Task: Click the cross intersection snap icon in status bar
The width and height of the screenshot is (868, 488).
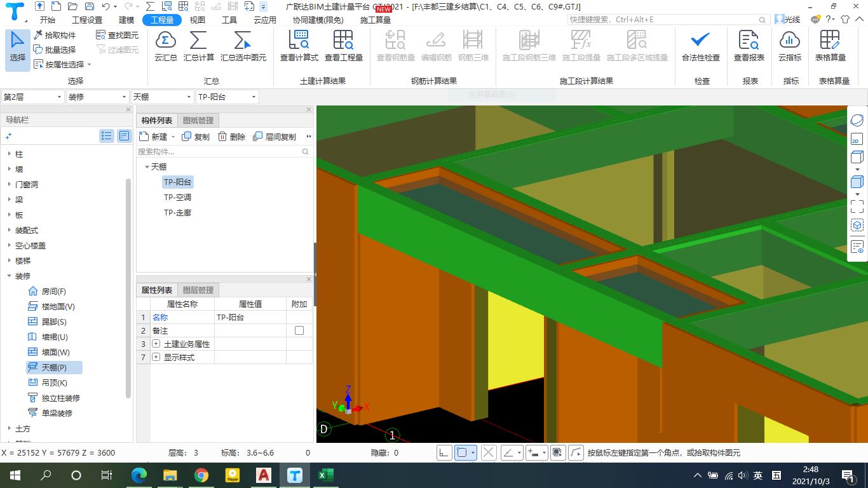Action: (x=489, y=453)
